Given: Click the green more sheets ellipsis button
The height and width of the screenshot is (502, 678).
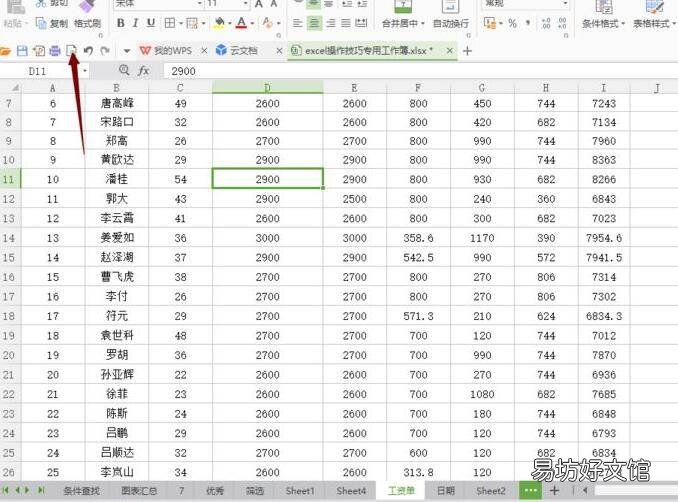Looking at the screenshot, I should (x=530, y=490).
